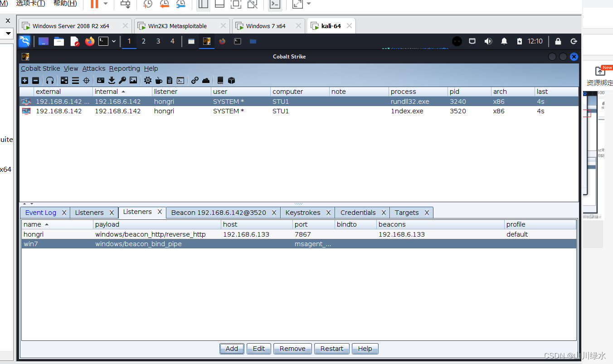613x364 pixels.
Task: Open target view crosshair icon
Action: pos(87,80)
